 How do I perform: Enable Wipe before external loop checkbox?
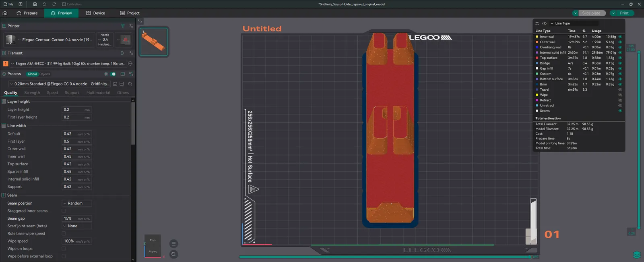pos(64,256)
